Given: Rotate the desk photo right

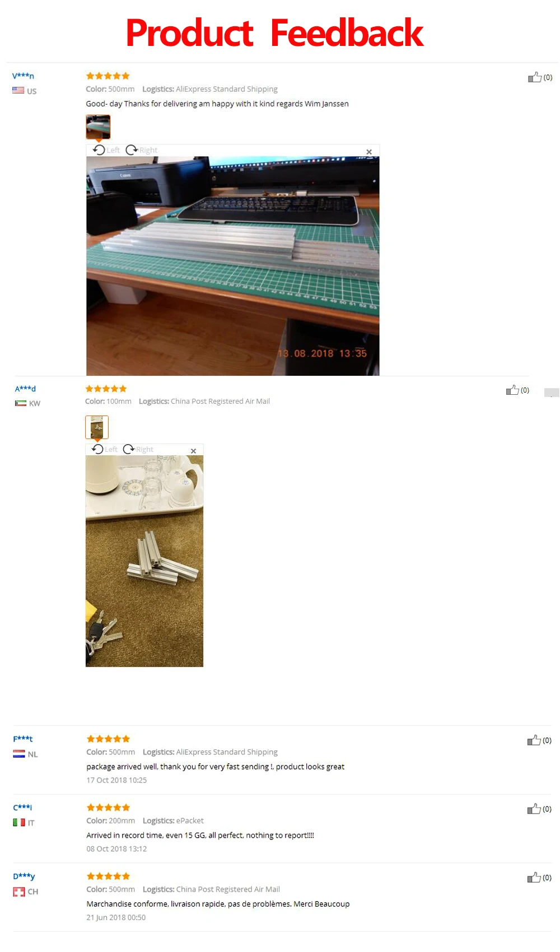Looking at the screenshot, I should coord(142,150).
